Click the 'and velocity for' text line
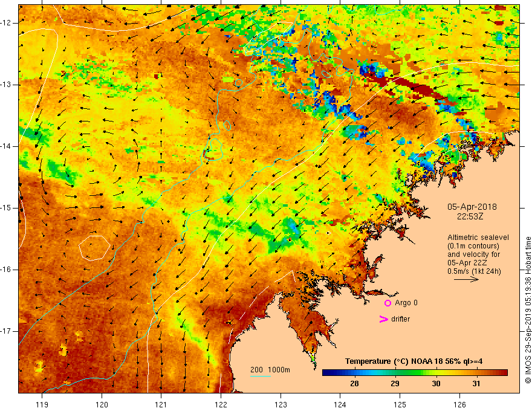This screenshot has width=532, height=411. click(473, 254)
